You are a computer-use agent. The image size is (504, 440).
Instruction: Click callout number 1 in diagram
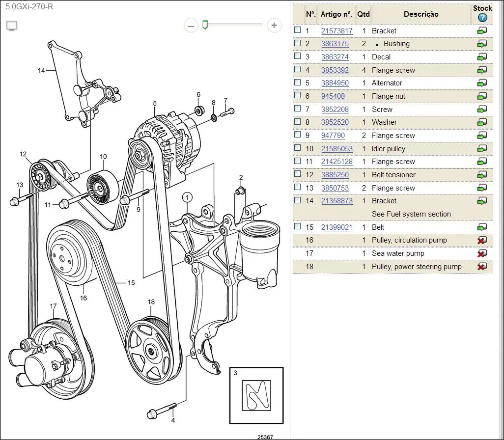coord(187,197)
